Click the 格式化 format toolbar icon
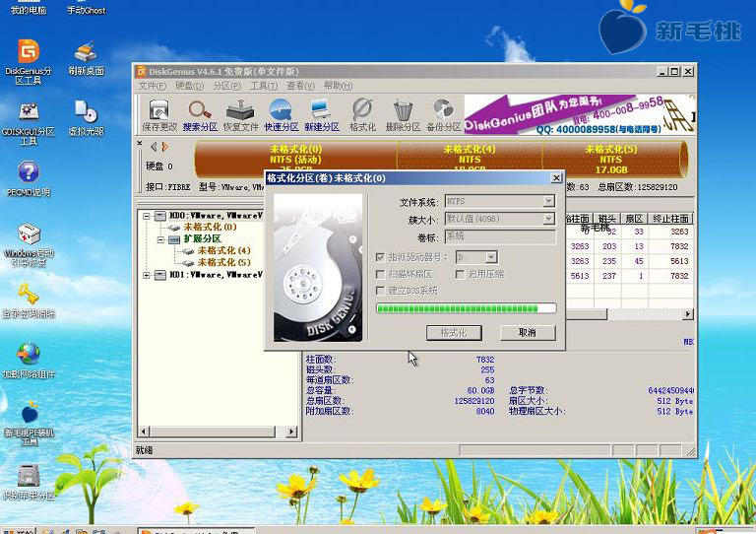The height and width of the screenshot is (534, 756). 362,115
